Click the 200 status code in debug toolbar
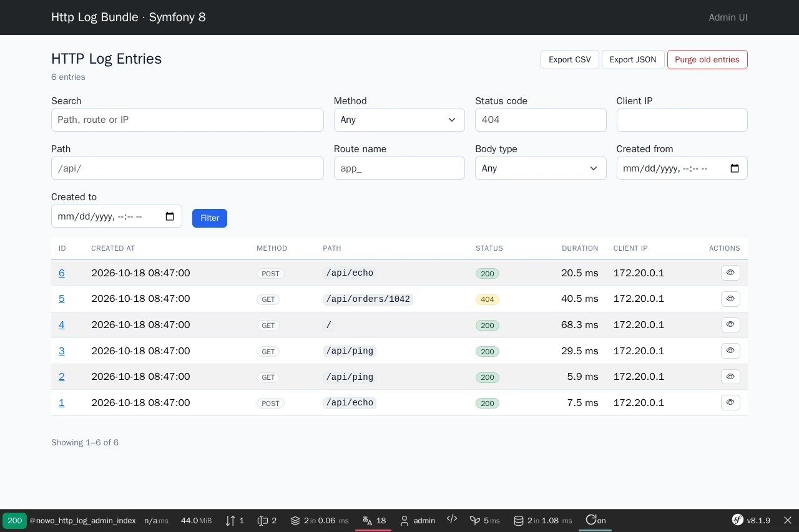The height and width of the screenshot is (532, 799). (x=14, y=521)
